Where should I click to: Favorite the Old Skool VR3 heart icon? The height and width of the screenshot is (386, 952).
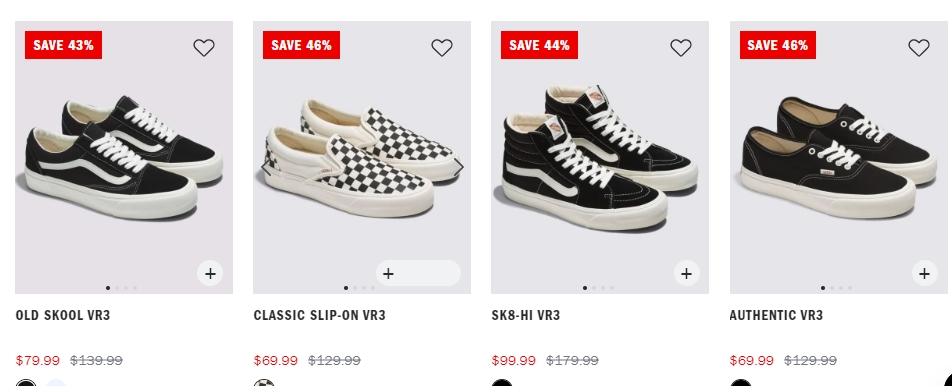point(204,47)
